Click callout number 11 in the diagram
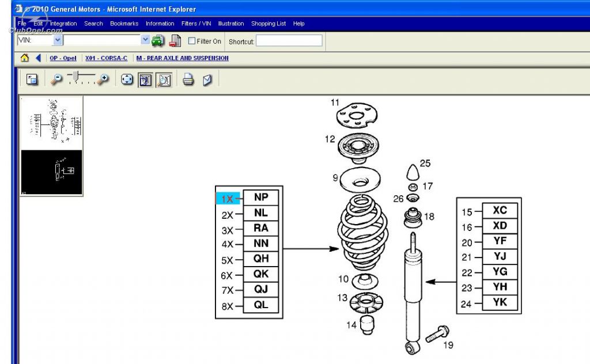This screenshot has height=364, width=590. click(x=335, y=103)
